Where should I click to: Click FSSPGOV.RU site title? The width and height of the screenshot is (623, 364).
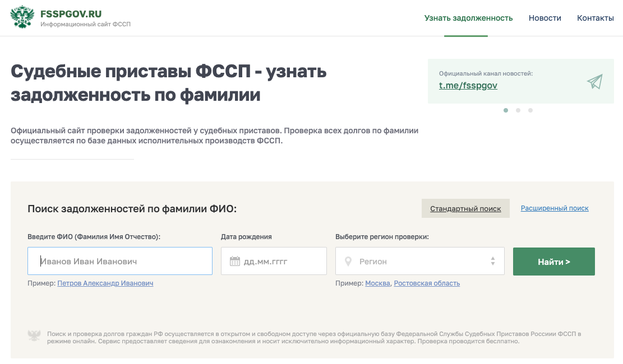tap(71, 14)
